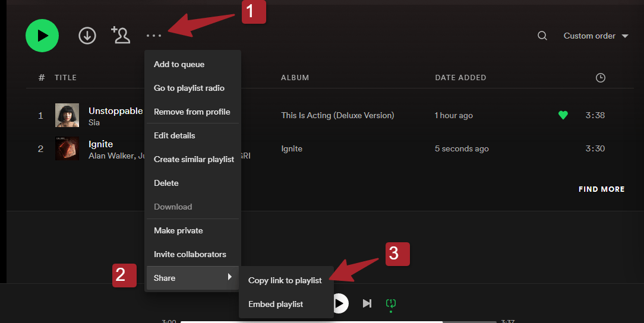The image size is (644, 323).
Task: Open artist Alan Walker link
Action: pos(111,156)
